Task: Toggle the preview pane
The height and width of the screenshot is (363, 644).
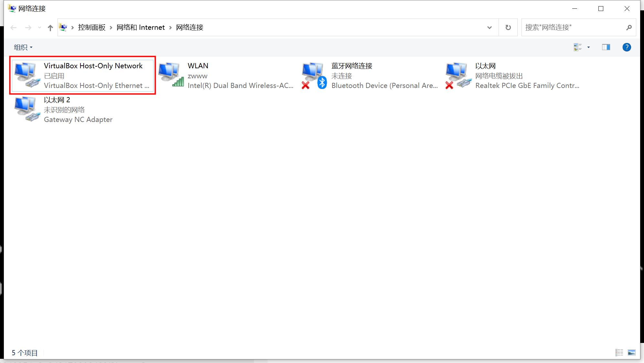Action: [606, 47]
